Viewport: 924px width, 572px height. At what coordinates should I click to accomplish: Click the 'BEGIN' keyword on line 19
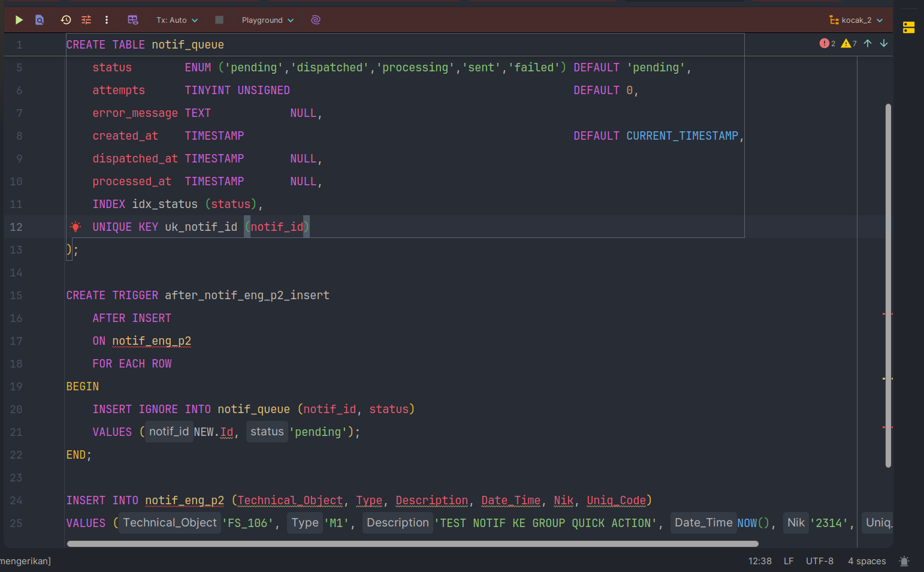pos(83,387)
